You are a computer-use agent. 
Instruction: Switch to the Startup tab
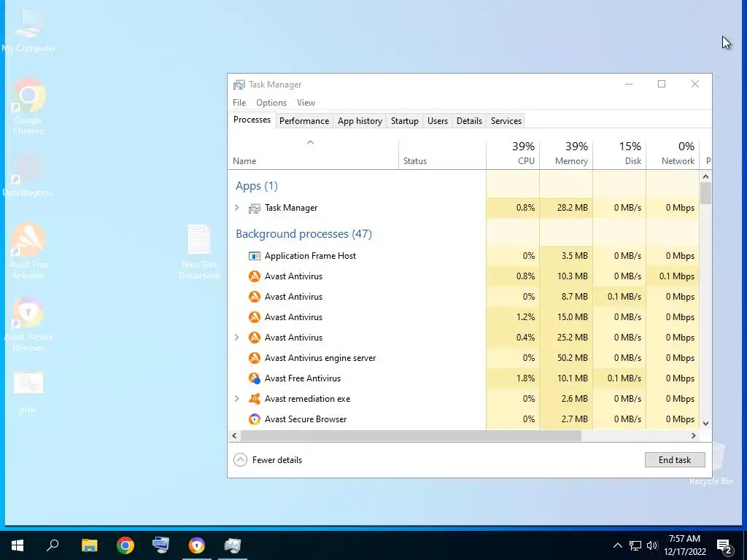pos(404,121)
